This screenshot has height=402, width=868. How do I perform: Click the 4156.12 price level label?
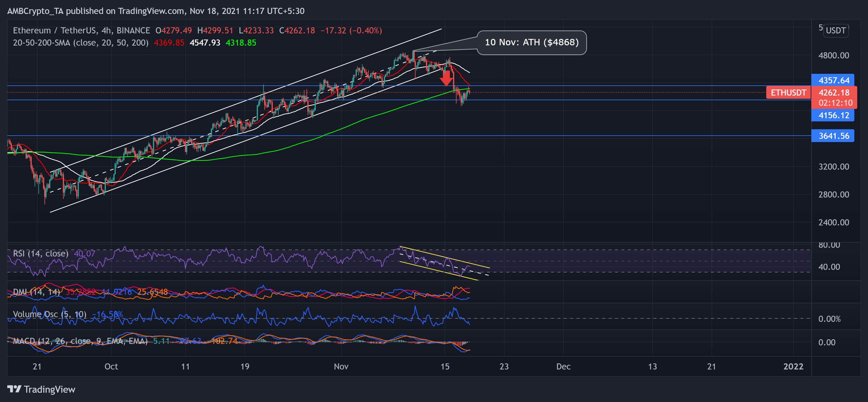click(x=833, y=115)
